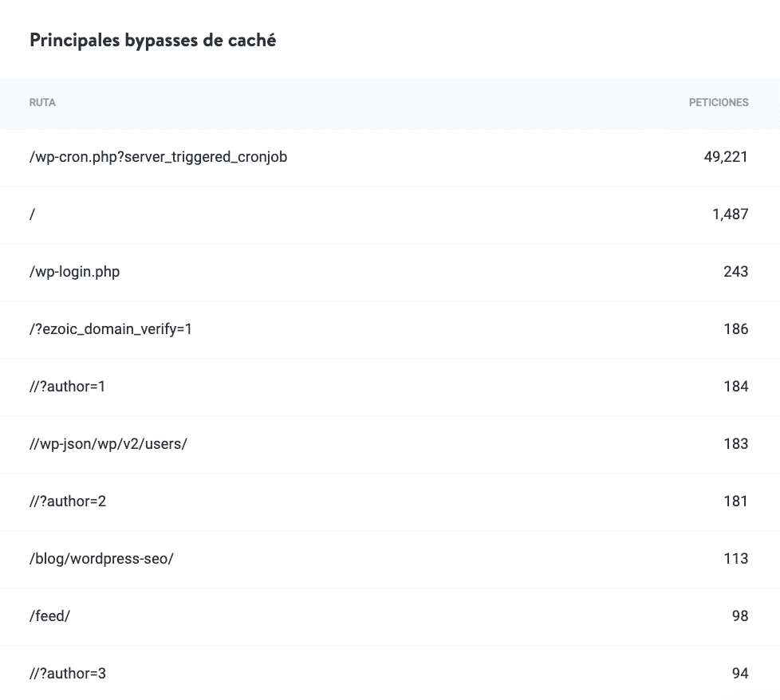Click the 1,487 requests count
The height and width of the screenshot is (700, 780).
(x=730, y=214)
